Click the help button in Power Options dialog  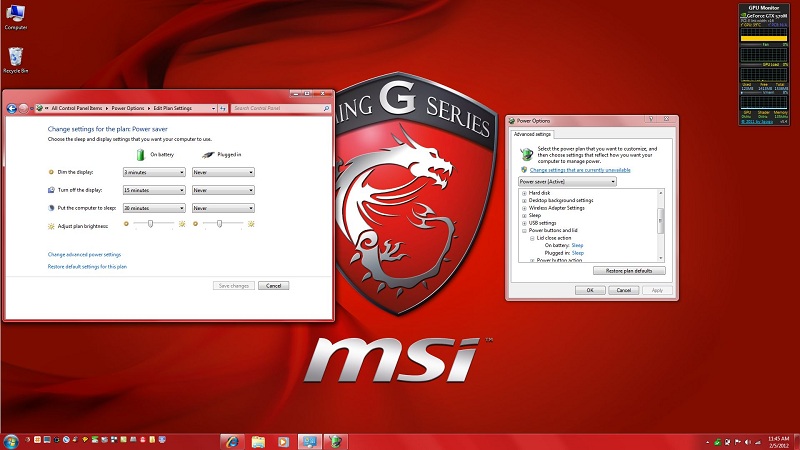tap(651, 119)
